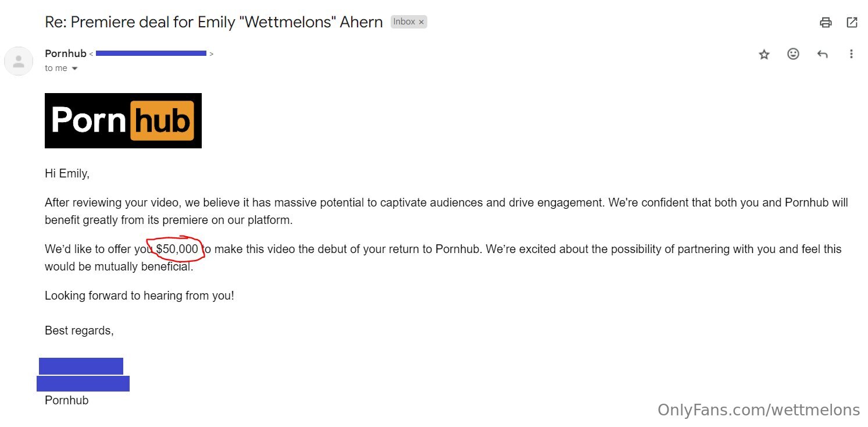Open the three-dot More options menu
Image resolution: width=868 pixels, height=427 pixels.
point(851,54)
